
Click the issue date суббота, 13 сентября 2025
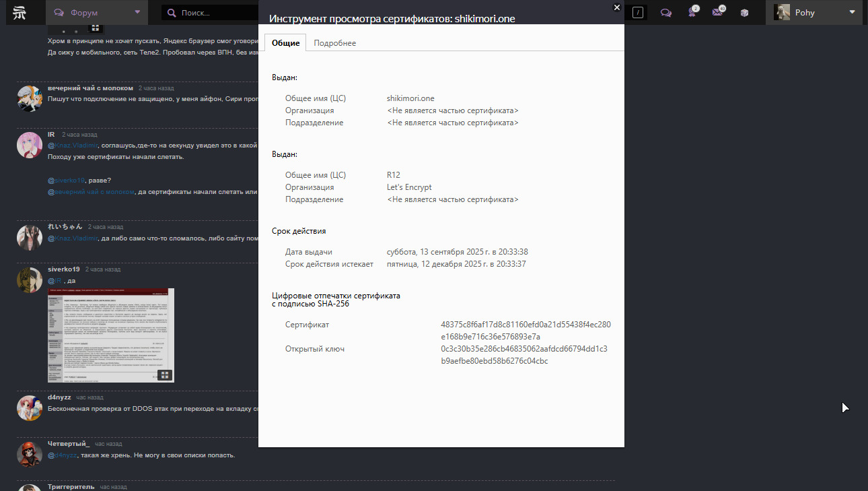point(457,252)
